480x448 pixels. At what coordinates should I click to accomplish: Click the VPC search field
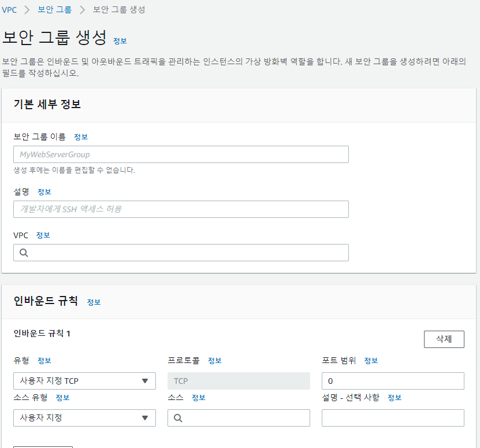tap(181, 253)
